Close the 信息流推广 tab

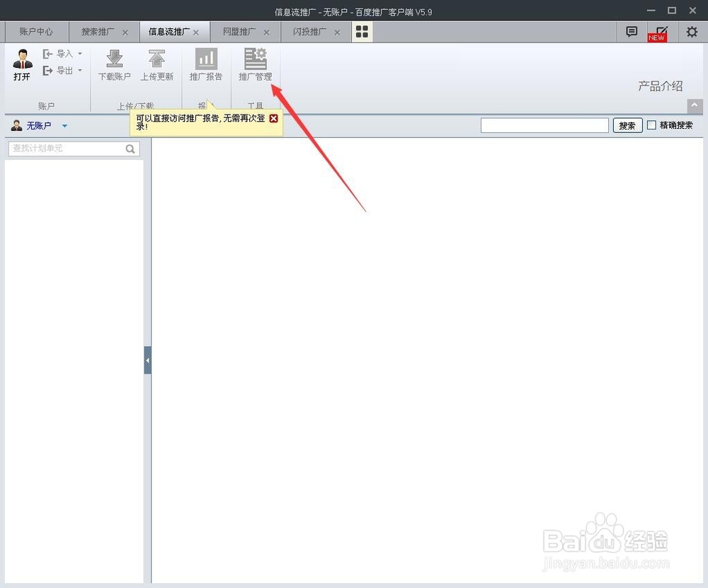click(196, 33)
